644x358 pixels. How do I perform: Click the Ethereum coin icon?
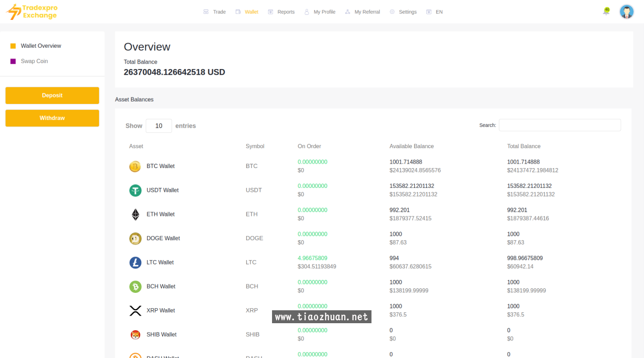(135, 214)
